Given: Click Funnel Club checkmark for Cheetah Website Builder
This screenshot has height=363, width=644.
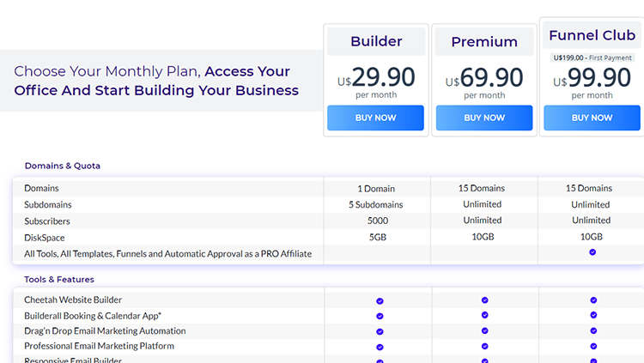Looking at the screenshot, I should (x=592, y=300).
